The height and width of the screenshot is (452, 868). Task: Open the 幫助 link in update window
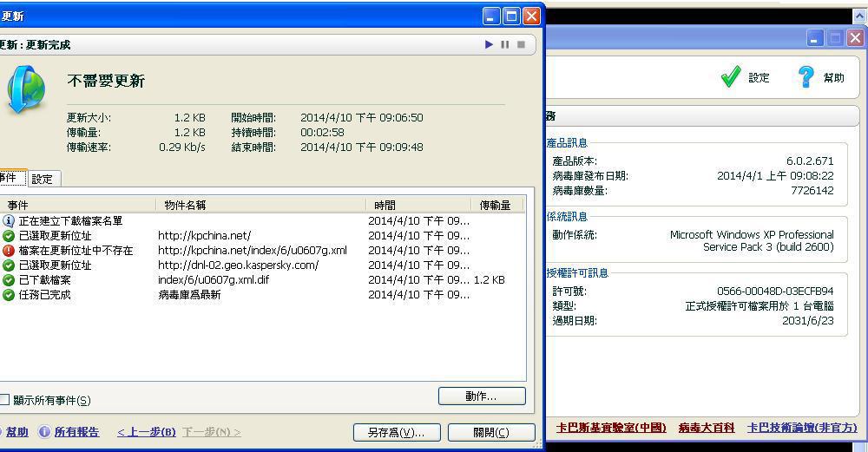pyautogui.click(x=16, y=432)
